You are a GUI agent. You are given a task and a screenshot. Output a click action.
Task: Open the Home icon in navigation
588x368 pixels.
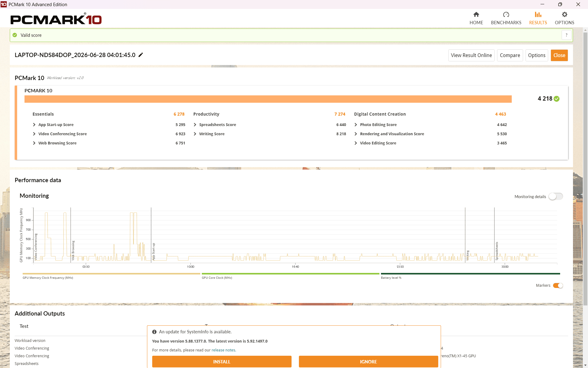click(x=476, y=14)
